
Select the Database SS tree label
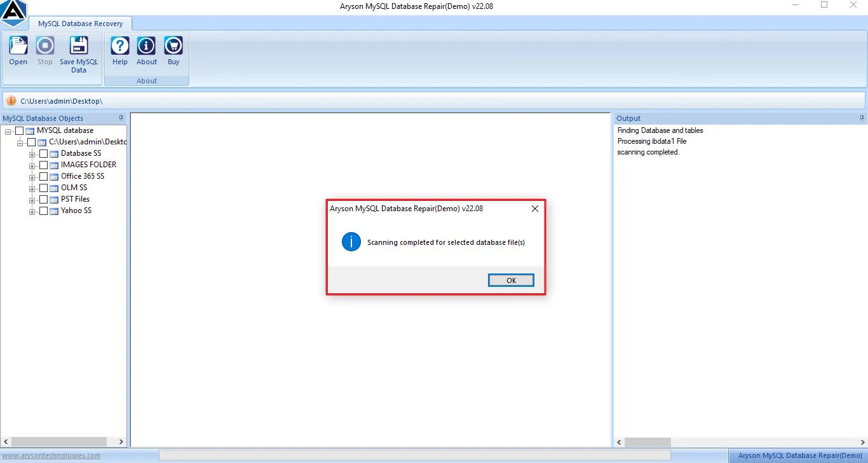point(81,153)
